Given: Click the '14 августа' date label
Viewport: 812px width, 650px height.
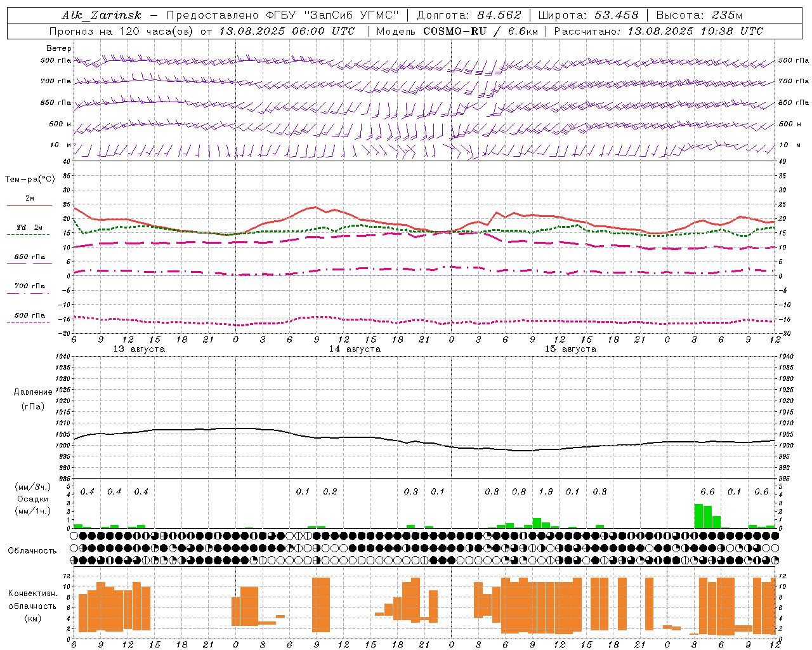Looking at the screenshot, I should click(x=355, y=349).
